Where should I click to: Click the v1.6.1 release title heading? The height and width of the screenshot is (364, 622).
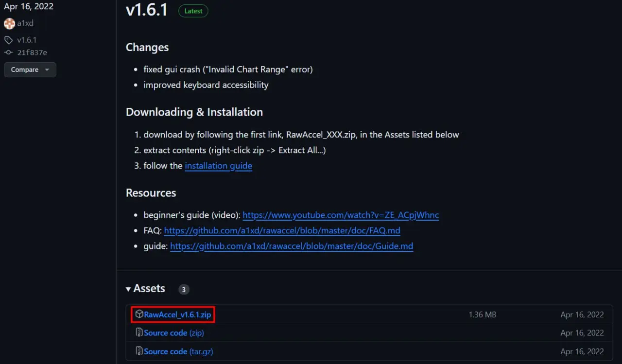click(x=147, y=10)
